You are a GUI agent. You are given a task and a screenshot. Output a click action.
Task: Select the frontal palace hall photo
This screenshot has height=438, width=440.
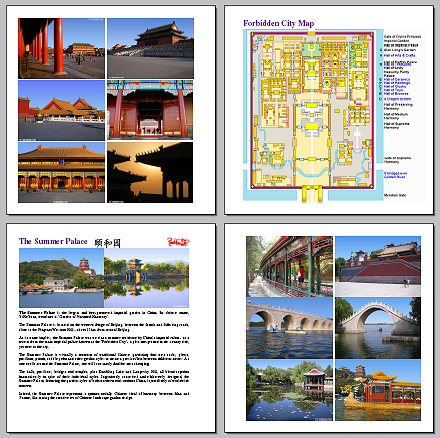coord(61,172)
